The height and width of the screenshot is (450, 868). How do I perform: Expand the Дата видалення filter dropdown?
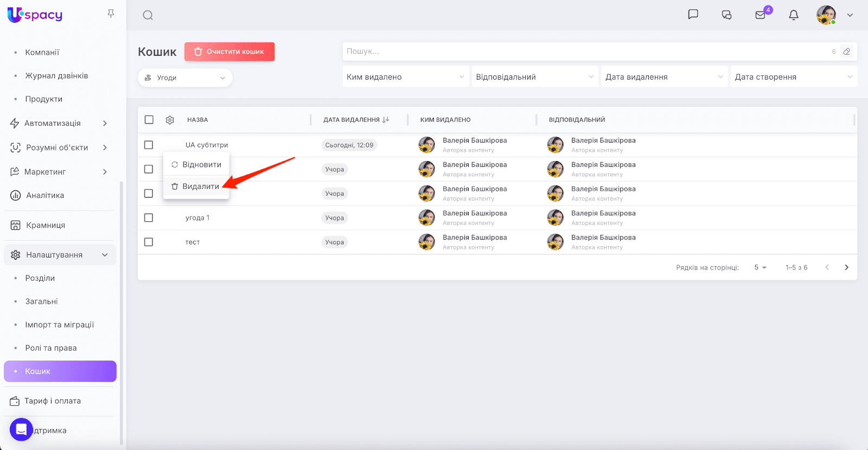664,77
